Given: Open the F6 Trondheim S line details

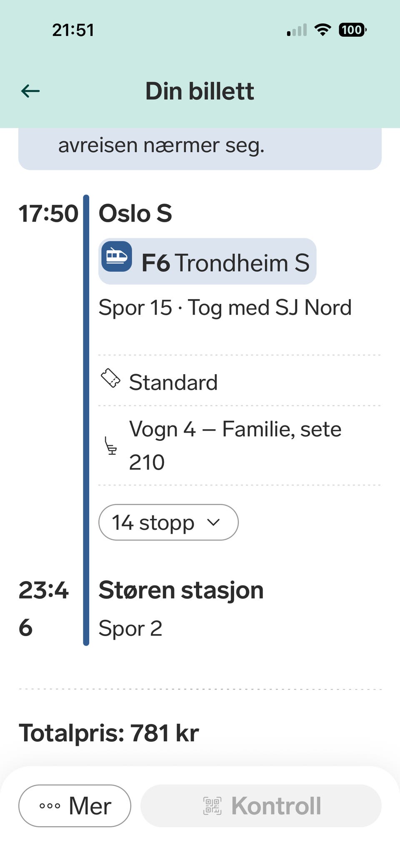Looking at the screenshot, I should pyautogui.click(x=207, y=262).
